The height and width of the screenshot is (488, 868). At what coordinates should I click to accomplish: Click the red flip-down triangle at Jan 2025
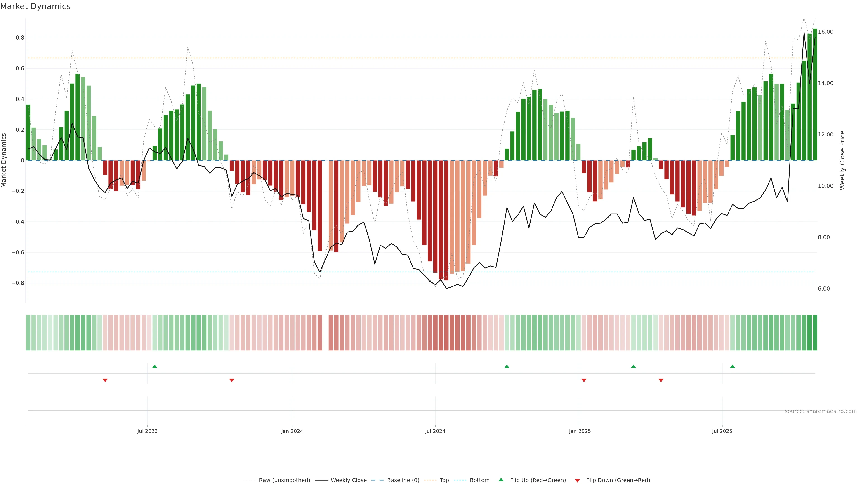coord(584,380)
